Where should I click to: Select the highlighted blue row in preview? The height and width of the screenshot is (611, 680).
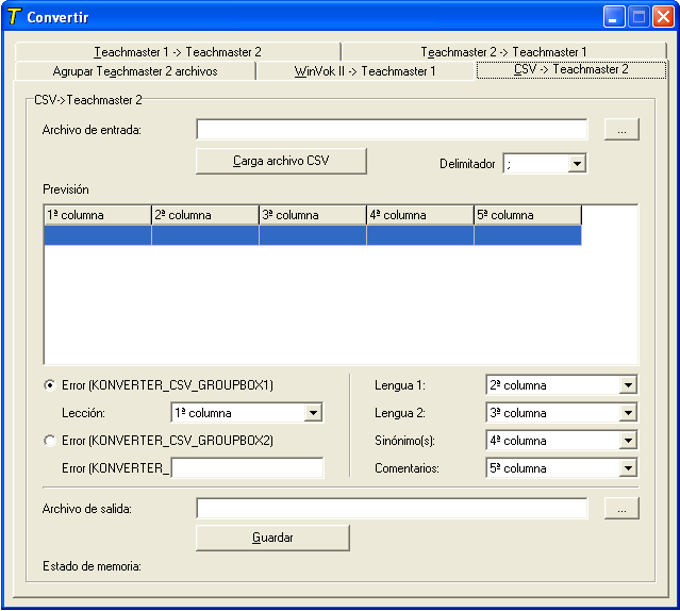pos(313,235)
